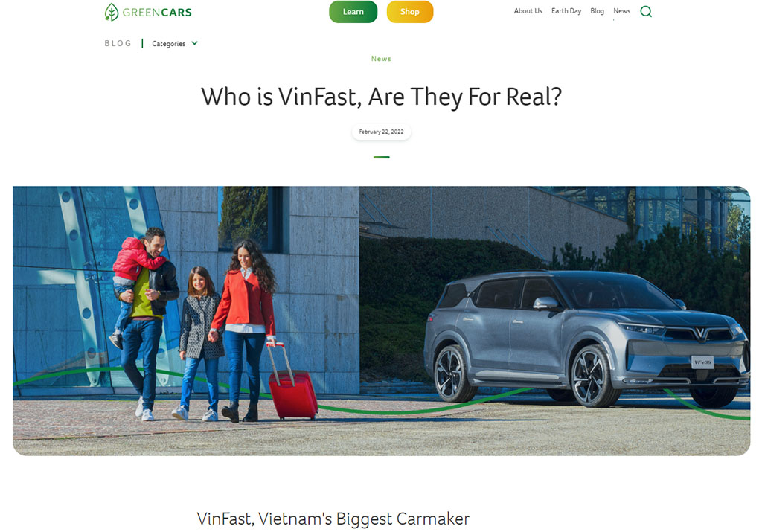Click the GREENCARS wordmark text
Screen dimensions: 762x532
tap(157, 13)
